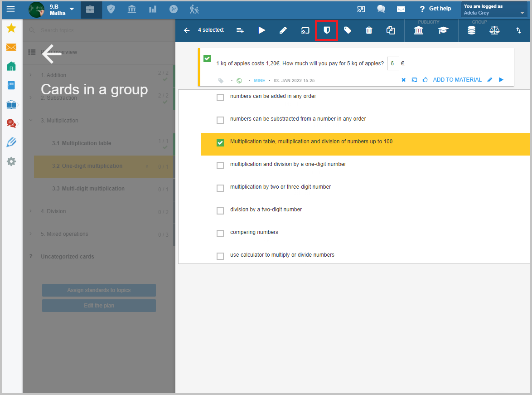The image size is (532, 395).
Task: Open the open-book icon in sidebar
Action: [11, 104]
